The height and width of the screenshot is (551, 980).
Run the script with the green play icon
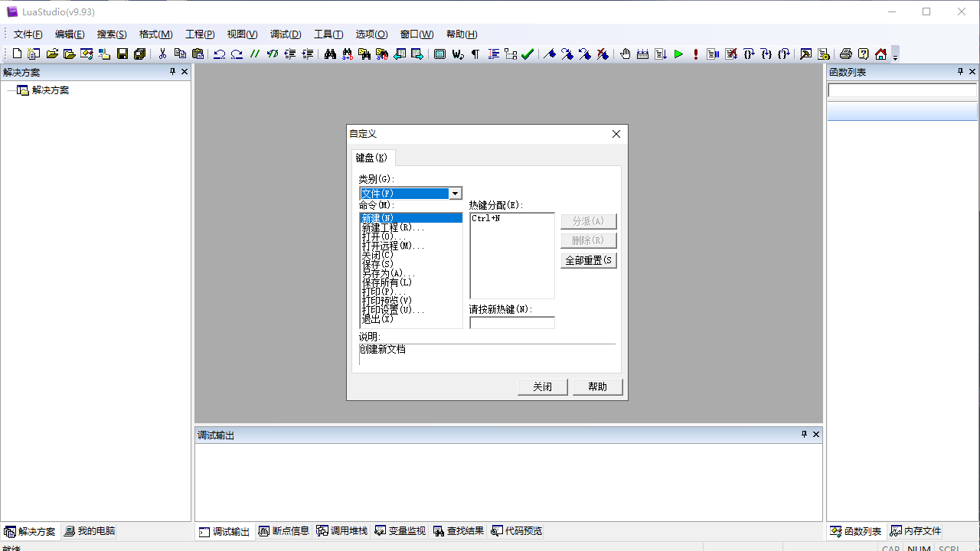coord(678,54)
